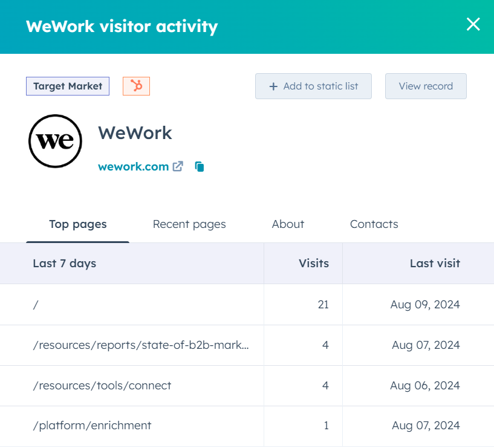Open the wework.com link
The image size is (494, 448).
pyautogui.click(x=133, y=166)
